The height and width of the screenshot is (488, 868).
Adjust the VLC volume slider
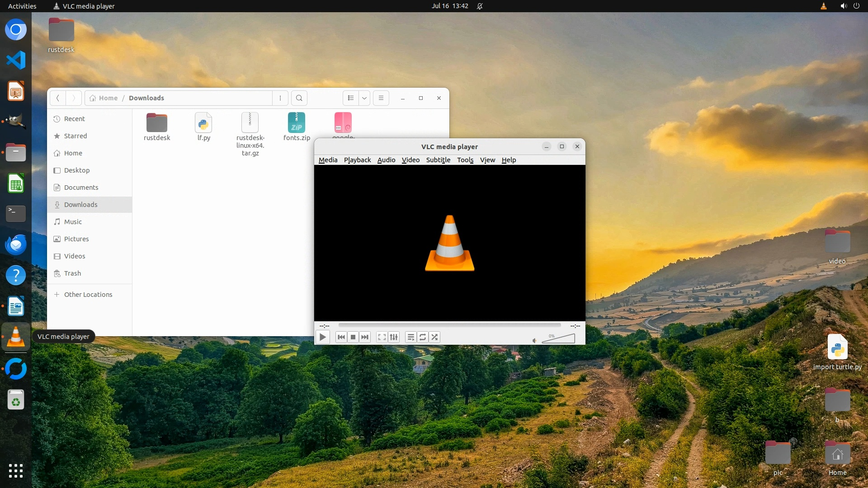(559, 338)
